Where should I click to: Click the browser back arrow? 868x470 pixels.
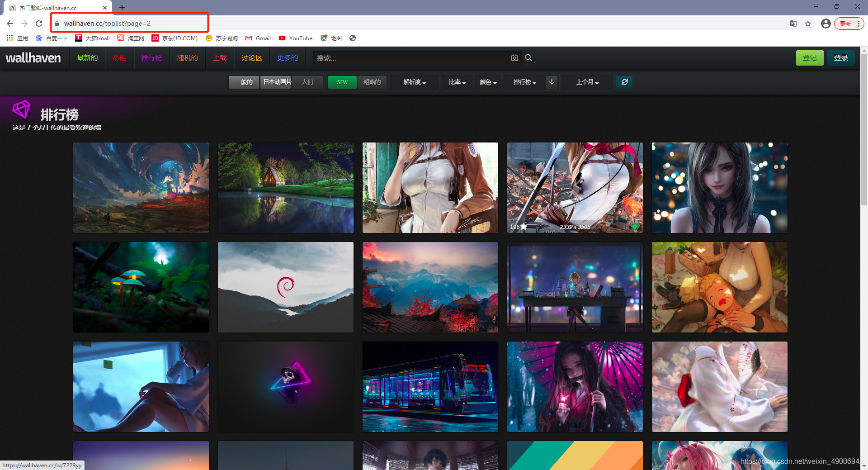pos(10,24)
